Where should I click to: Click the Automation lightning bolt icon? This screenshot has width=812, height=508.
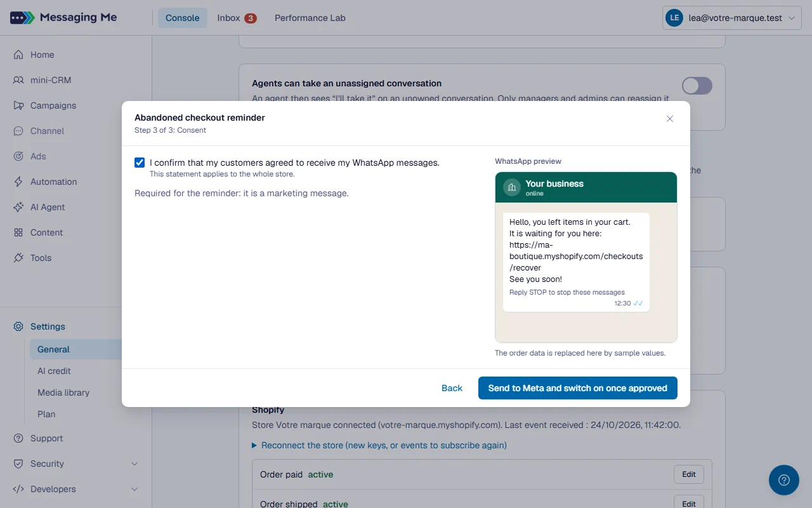pyautogui.click(x=18, y=182)
